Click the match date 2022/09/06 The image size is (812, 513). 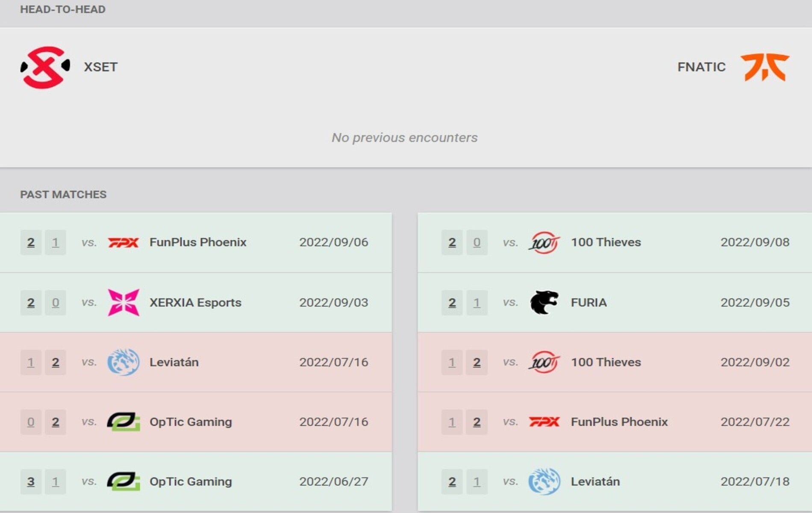click(334, 242)
